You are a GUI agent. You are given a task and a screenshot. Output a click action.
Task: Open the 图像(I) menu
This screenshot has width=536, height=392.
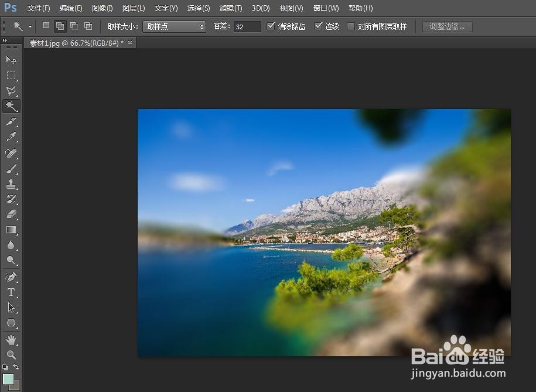tap(102, 8)
